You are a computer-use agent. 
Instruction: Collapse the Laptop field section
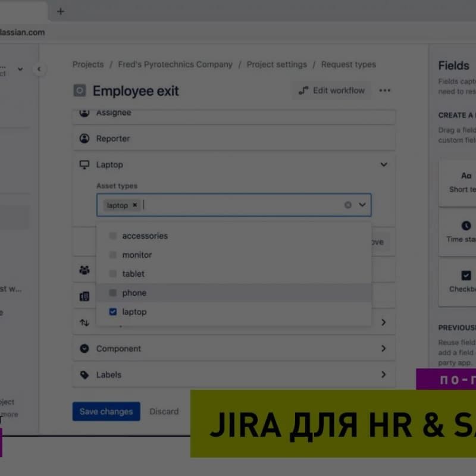(384, 165)
